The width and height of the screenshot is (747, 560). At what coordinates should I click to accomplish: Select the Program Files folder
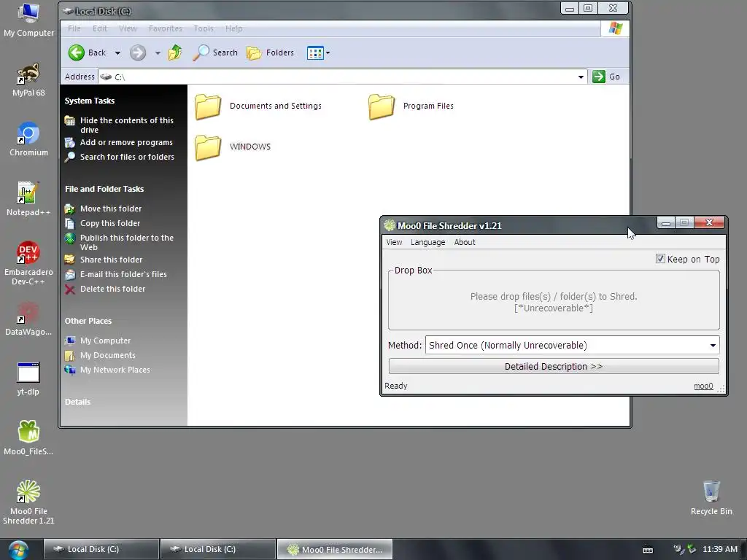click(x=411, y=106)
